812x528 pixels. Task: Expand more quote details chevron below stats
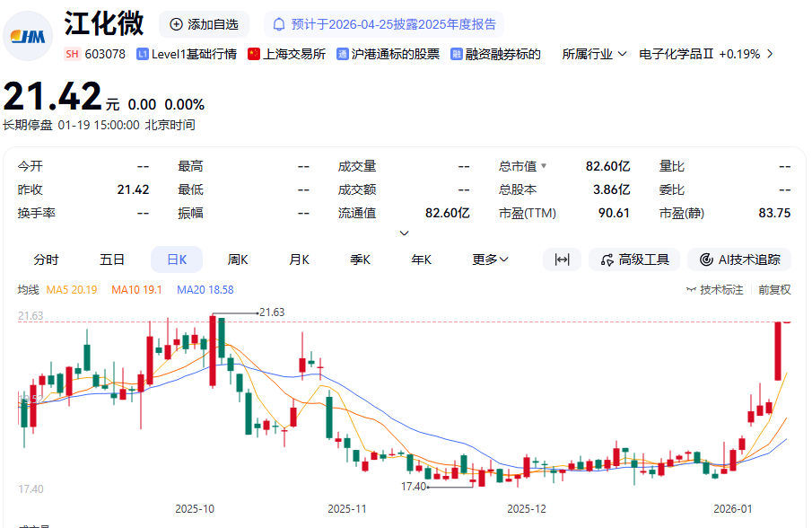[x=404, y=233]
